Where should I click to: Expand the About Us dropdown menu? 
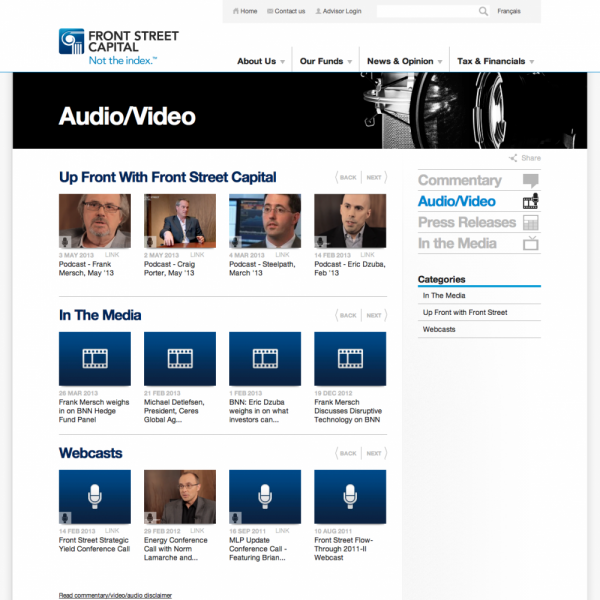pos(261,62)
